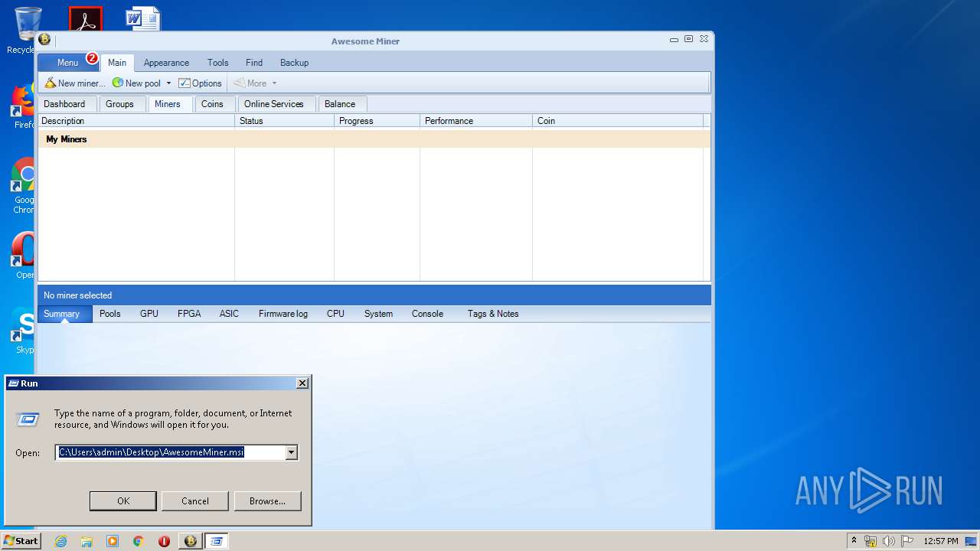Click the Awesome Miner title bar bitcoin icon
980x551 pixels.
tap(44, 40)
